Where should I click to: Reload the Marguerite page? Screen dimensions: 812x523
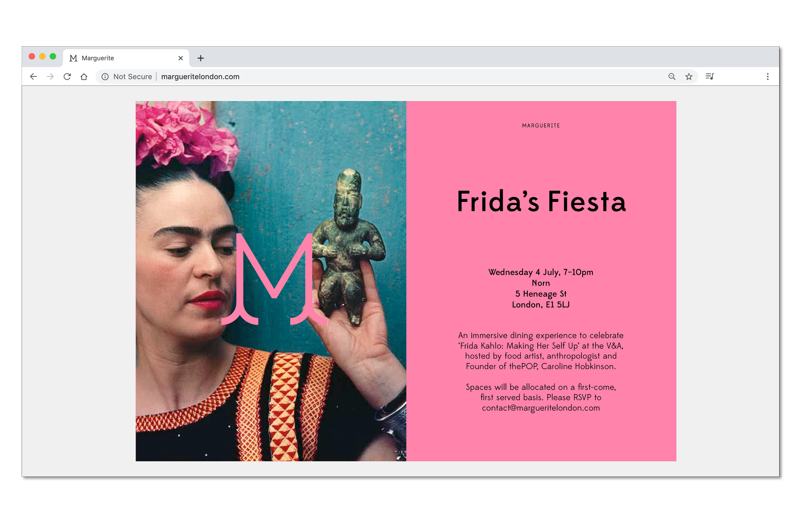(67, 76)
